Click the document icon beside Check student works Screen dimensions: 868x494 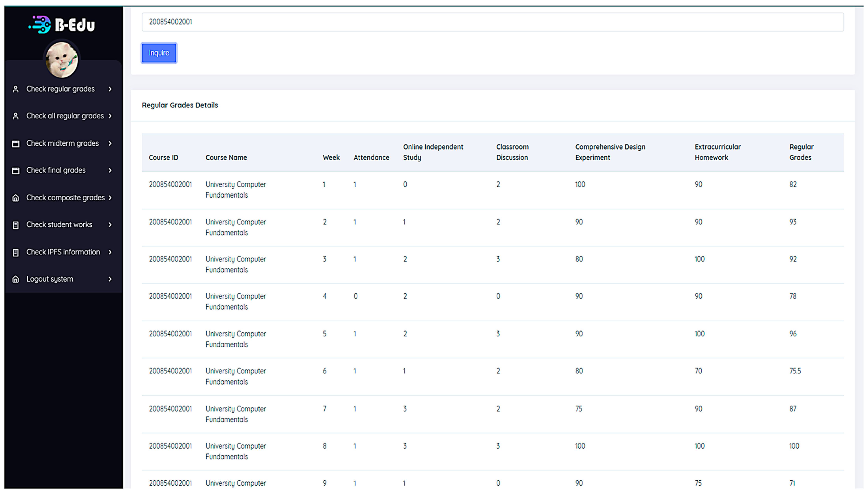pyautogui.click(x=16, y=225)
